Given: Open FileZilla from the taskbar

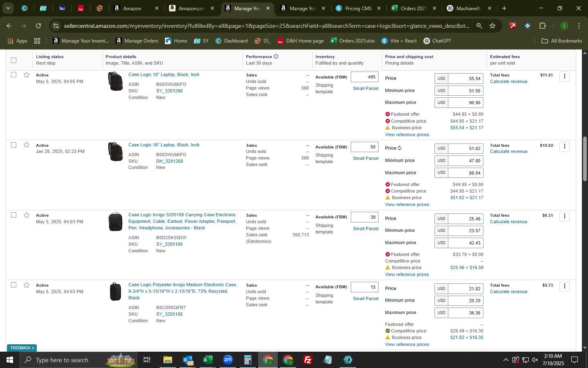Looking at the screenshot, I should tap(308, 360).
